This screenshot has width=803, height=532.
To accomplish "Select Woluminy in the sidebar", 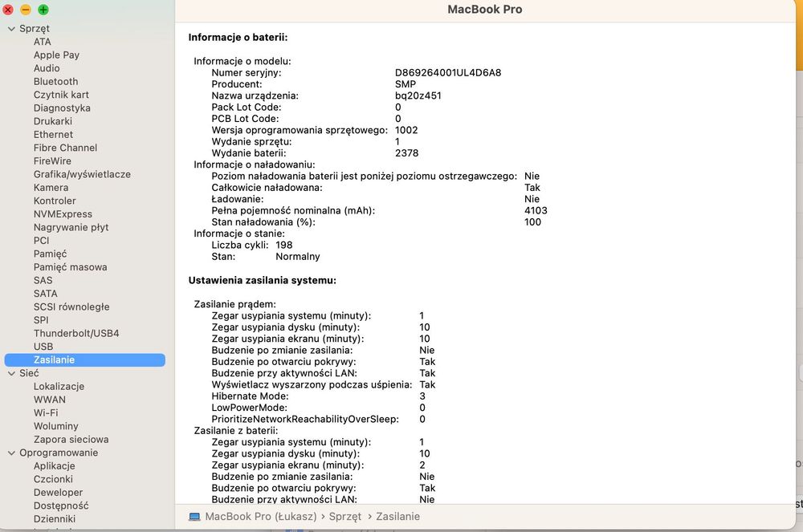I will (56, 427).
